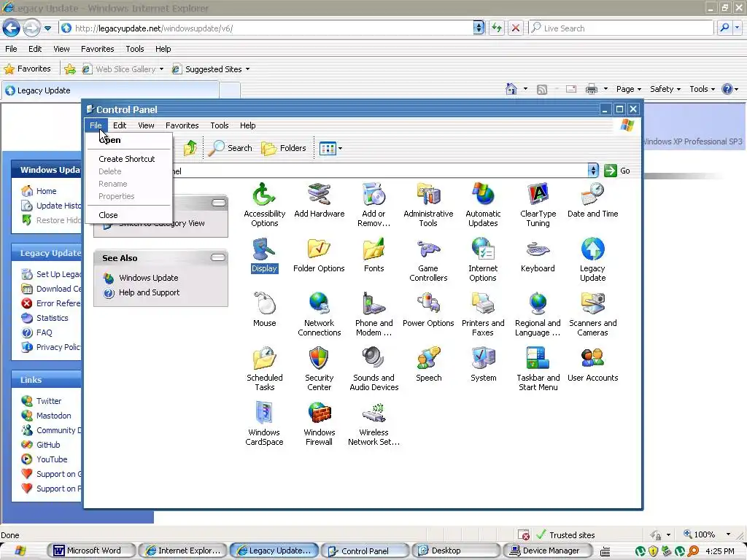Open Windows Firewall icon
This screenshot has width=747, height=560.
(x=320, y=424)
